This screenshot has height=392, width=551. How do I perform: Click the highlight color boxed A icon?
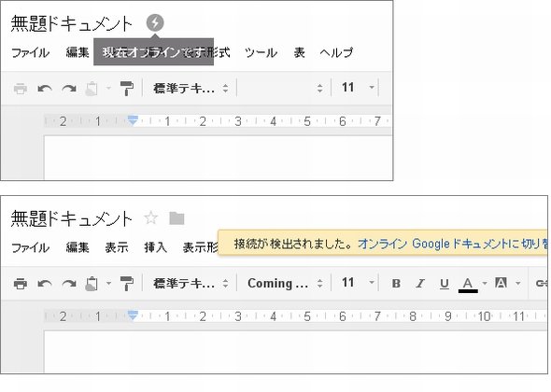tap(501, 283)
